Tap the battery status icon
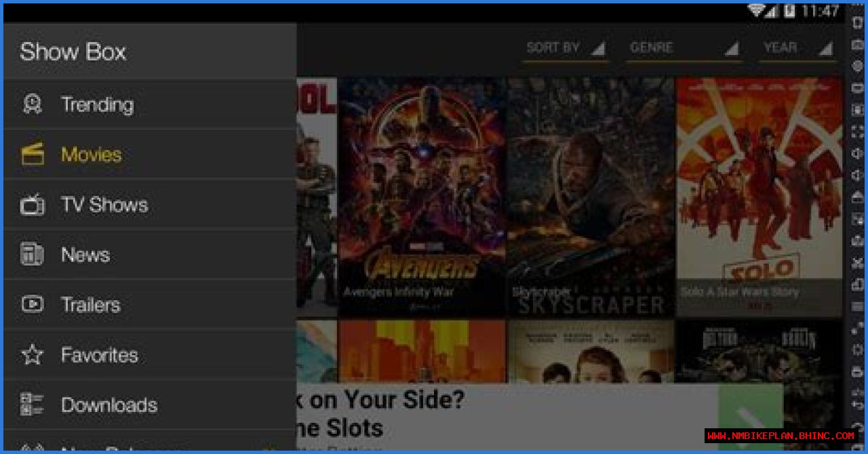Image resolution: width=868 pixels, height=454 pixels. 789,10
